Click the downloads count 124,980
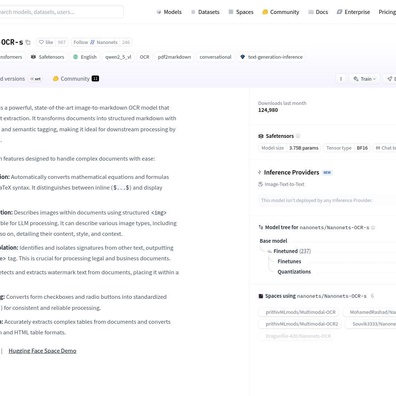 [268, 110]
